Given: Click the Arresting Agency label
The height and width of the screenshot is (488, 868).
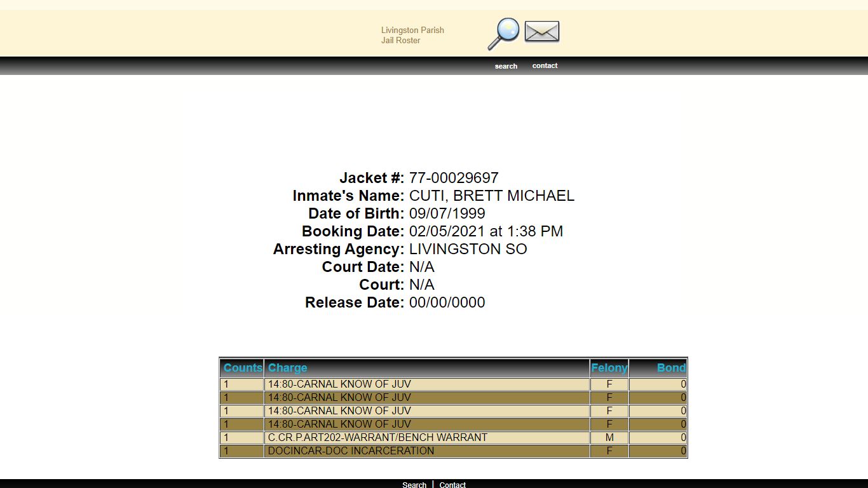Looking at the screenshot, I should tap(339, 249).
